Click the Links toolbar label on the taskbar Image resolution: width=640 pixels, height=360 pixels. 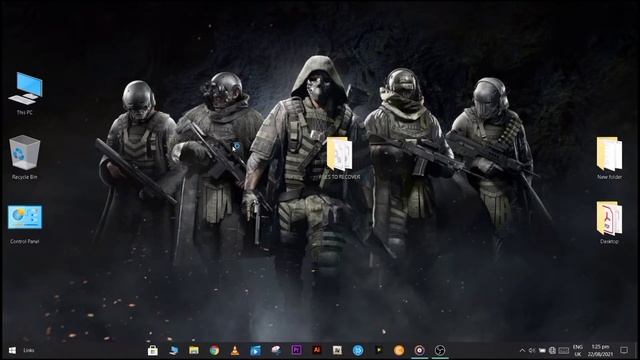29,350
